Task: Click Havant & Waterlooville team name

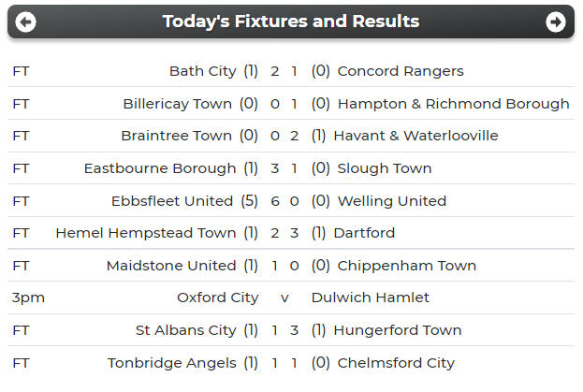Action: pos(415,136)
